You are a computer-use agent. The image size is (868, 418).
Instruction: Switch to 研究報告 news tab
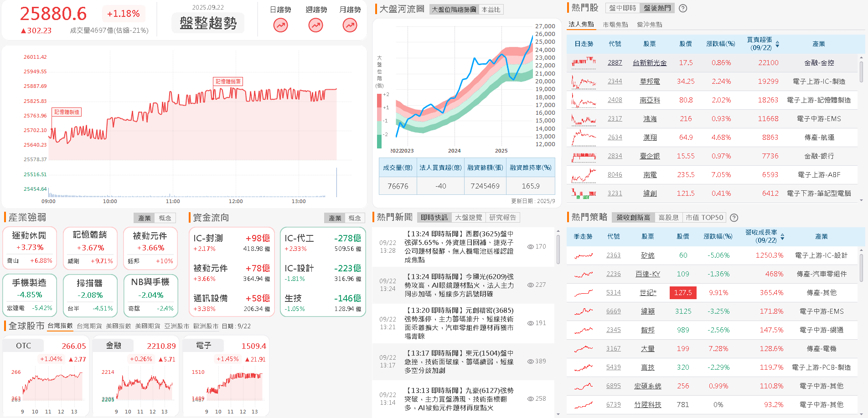(x=503, y=218)
